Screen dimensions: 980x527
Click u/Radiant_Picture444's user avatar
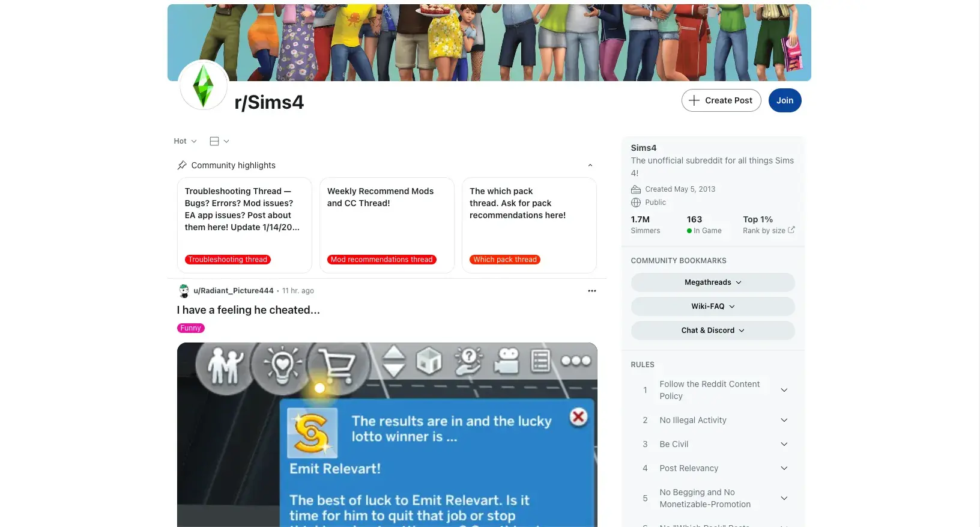184,291
